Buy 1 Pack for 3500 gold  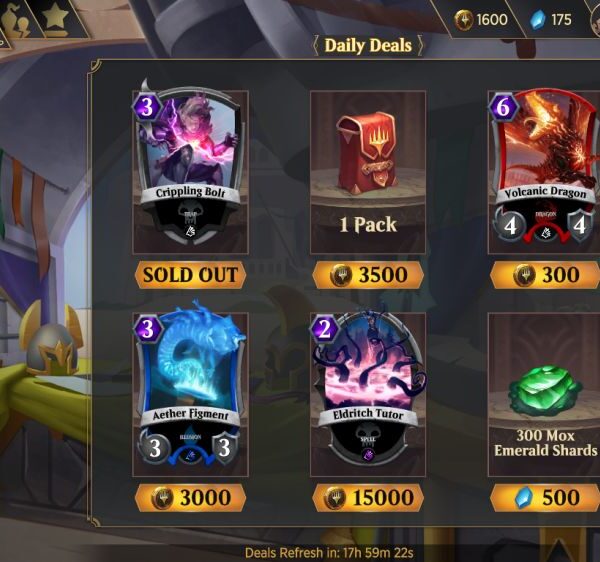click(368, 275)
